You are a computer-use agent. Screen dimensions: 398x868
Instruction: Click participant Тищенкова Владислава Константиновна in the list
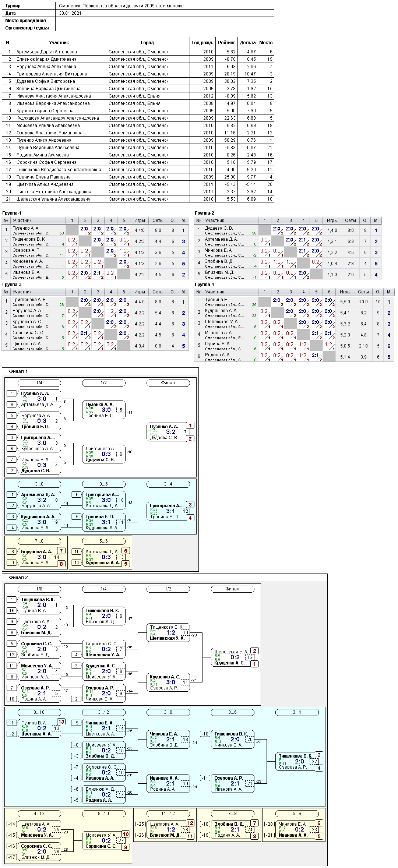click(59, 170)
